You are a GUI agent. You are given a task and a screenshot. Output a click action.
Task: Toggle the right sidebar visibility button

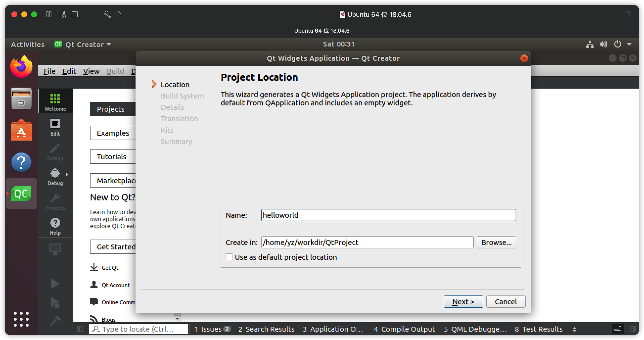pos(633,329)
